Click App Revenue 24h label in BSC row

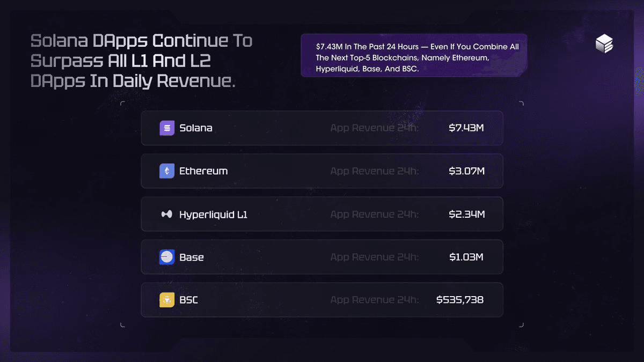pyautogui.click(x=375, y=300)
